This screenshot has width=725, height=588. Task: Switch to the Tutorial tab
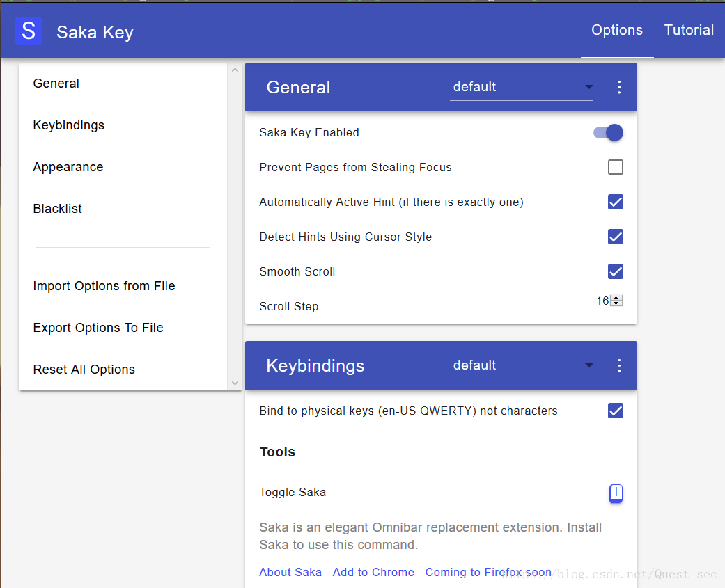[689, 30]
